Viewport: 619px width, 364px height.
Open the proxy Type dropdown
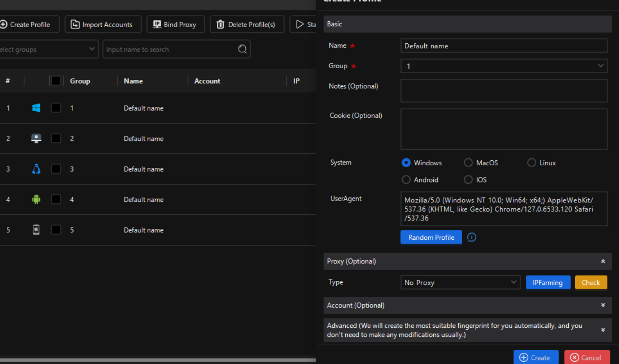(x=460, y=282)
